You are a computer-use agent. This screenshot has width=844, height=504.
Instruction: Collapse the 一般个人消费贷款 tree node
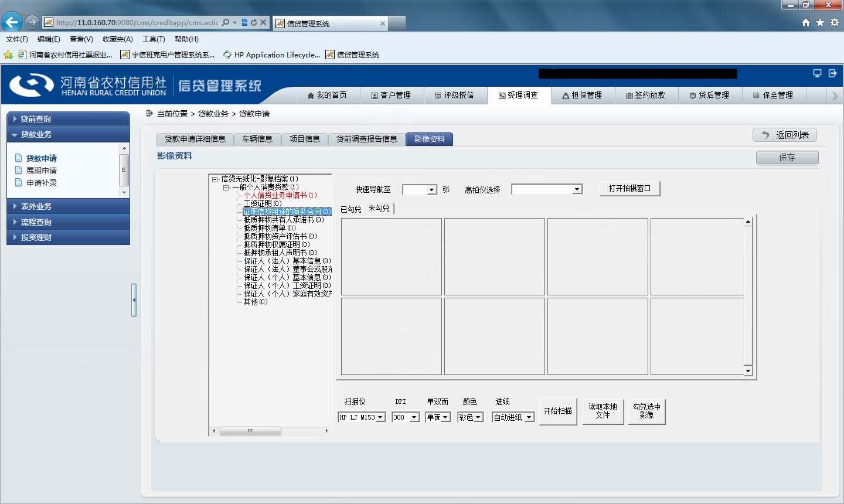[x=226, y=188]
